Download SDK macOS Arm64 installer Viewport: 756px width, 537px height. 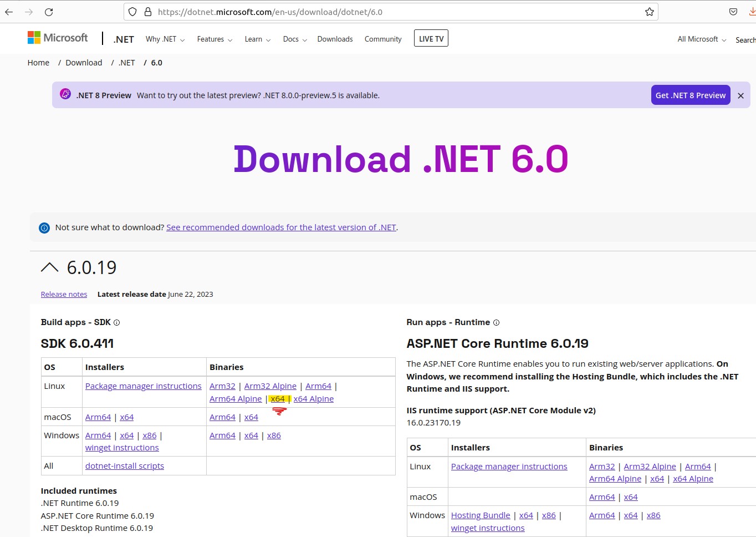[98, 417]
